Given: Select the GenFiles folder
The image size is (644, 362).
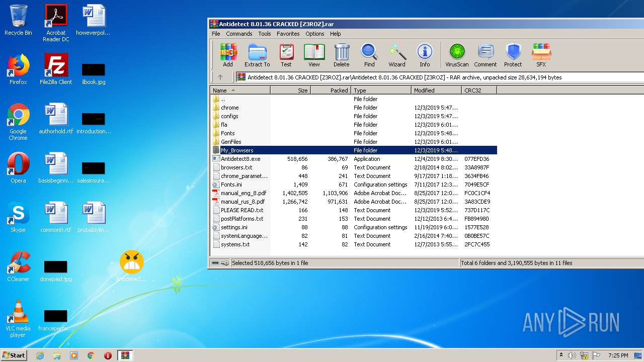Looking at the screenshot, I should (353, 142).
